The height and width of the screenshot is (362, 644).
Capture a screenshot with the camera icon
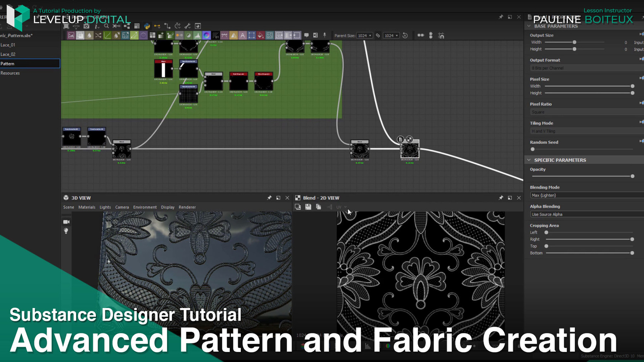tap(86, 26)
